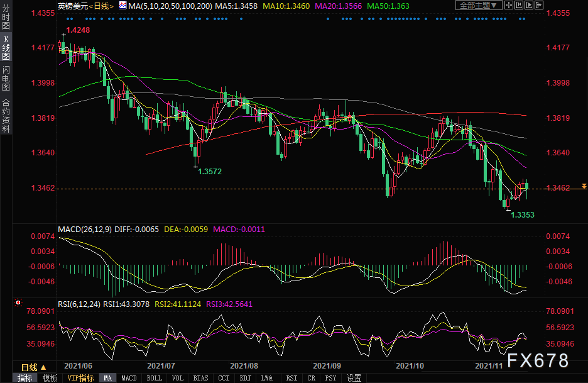Toggle the BOLL indicator

tap(153, 378)
